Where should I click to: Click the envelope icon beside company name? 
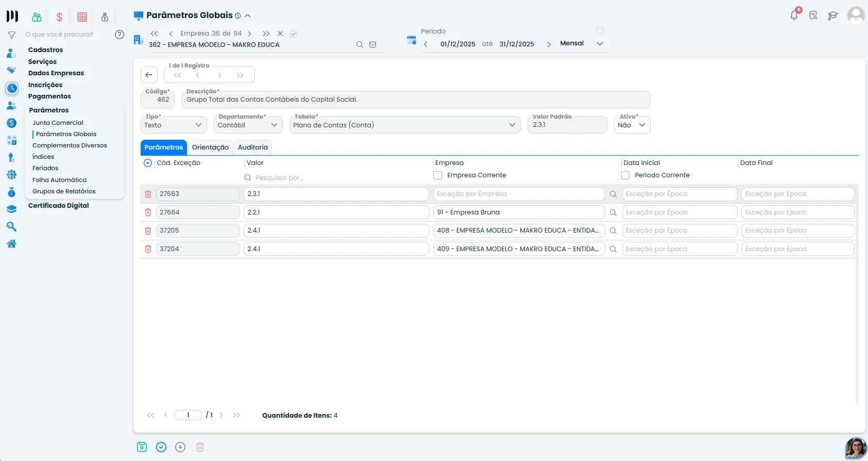[372, 45]
